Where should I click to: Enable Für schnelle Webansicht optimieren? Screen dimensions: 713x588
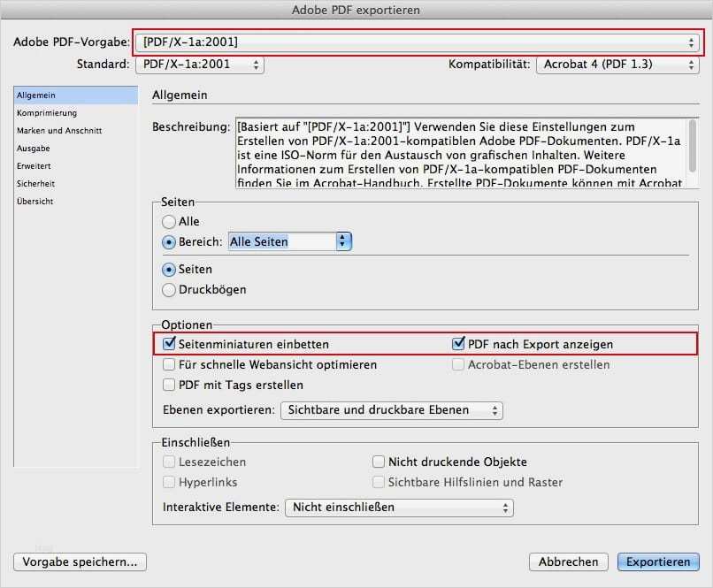coord(169,364)
